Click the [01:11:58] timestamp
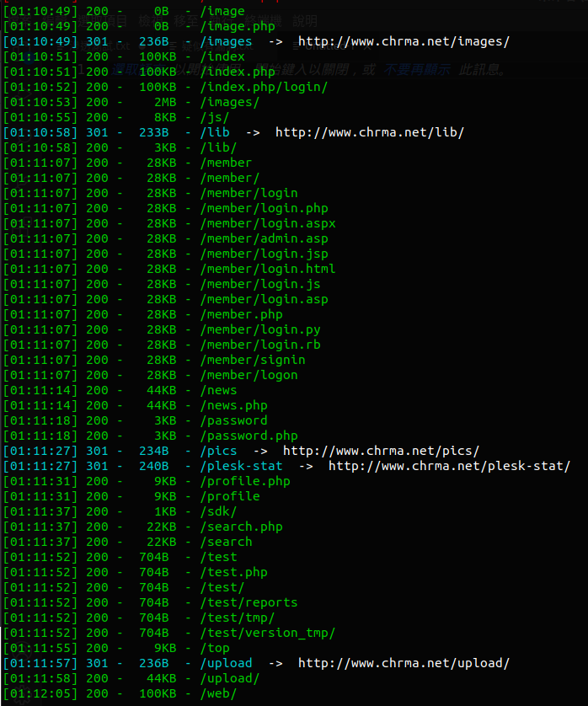This screenshot has height=706, width=588. click(40, 678)
